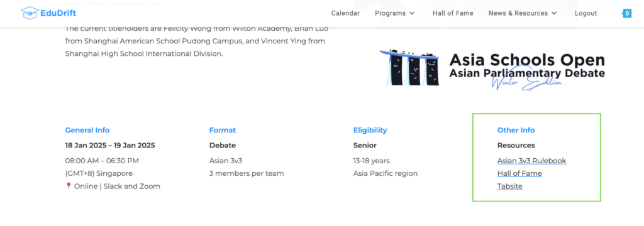Image resolution: width=644 pixels, height=226 pixels.
Task: Expand the Programs dropdown chevron
Action: pyautogui.click(x=412, y=14)
